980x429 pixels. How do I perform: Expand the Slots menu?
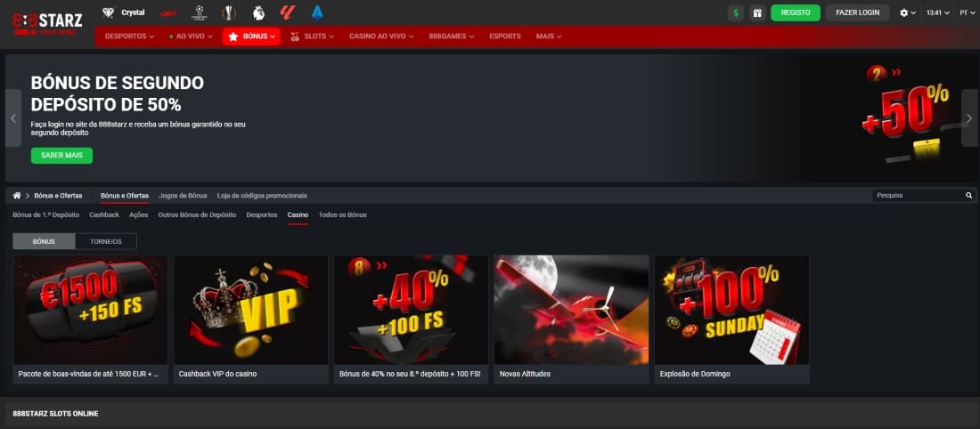pyautogui.click(x=312, y=36)
